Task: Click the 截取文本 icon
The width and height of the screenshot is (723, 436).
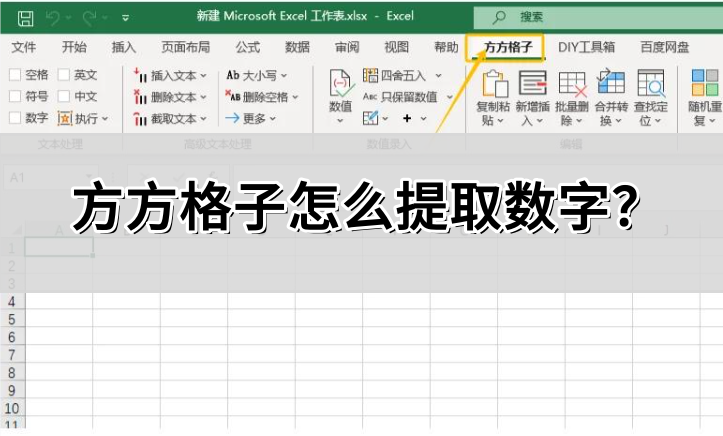Action: [x=140, y=118]
